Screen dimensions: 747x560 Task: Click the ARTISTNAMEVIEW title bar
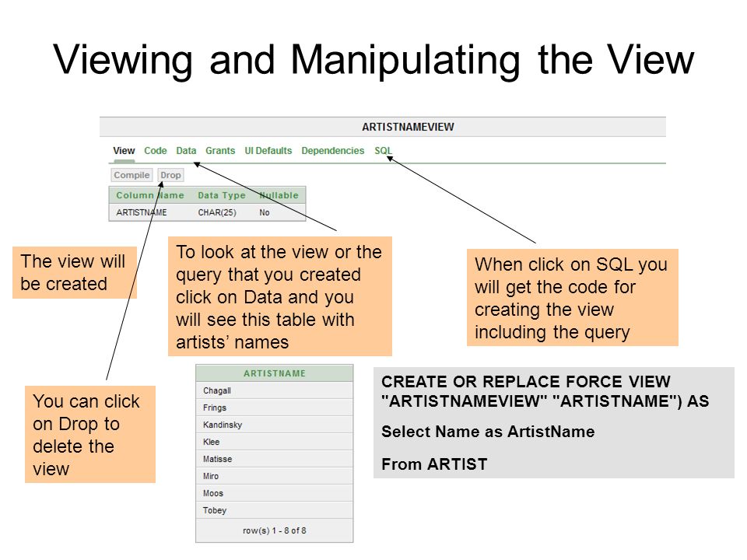383,127
